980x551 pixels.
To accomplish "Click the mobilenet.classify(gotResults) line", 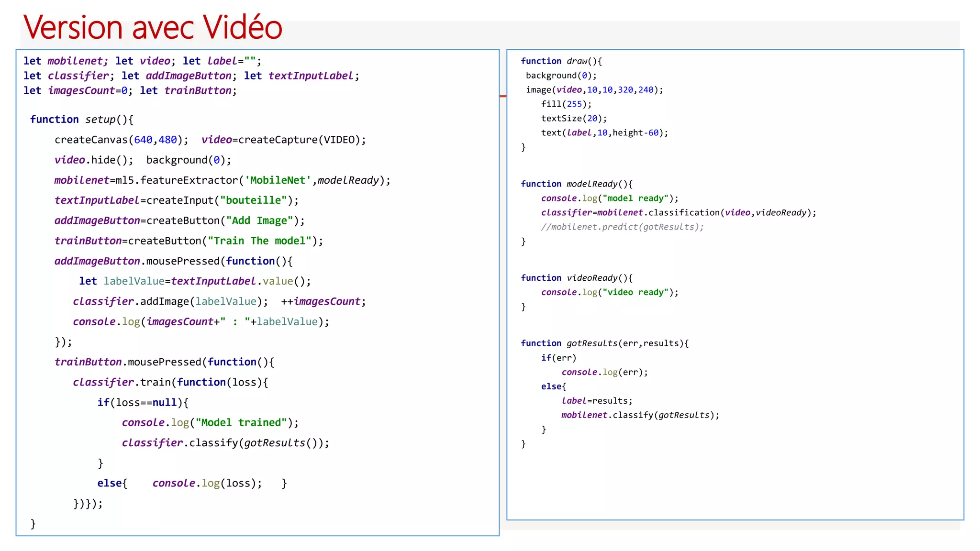I will pyautogui.click(x=640, y=415).
